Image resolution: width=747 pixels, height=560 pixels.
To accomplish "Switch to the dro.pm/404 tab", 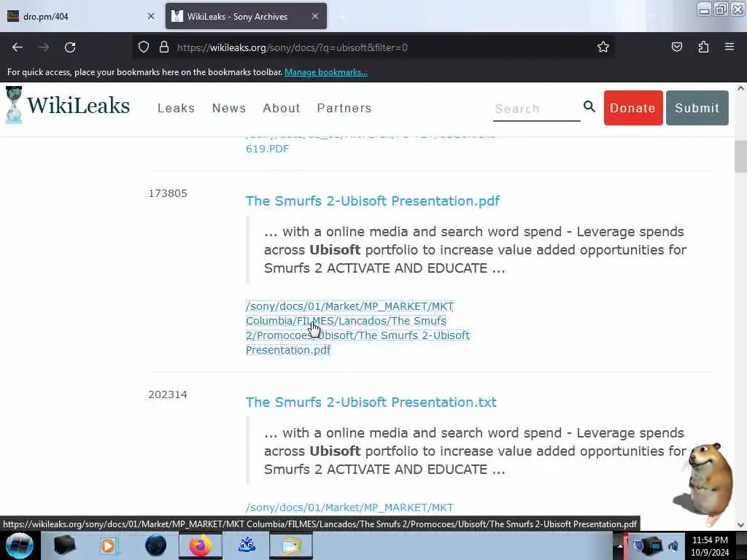I will pos(81,16).
